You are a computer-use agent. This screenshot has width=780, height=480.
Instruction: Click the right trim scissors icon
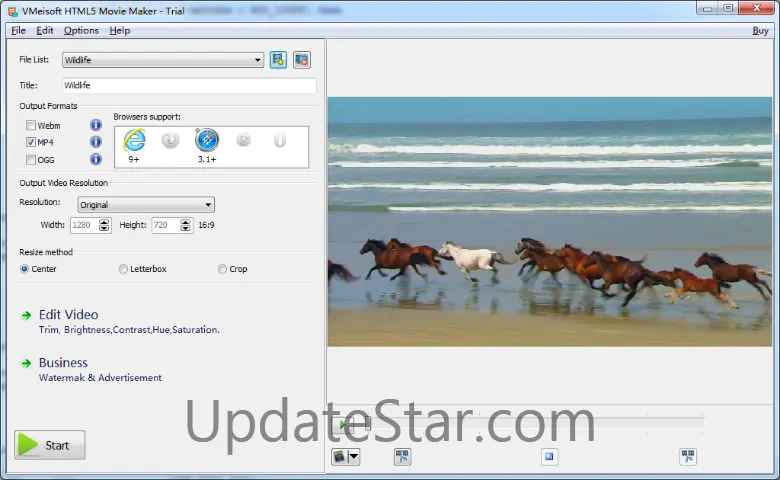pos(688,456)
